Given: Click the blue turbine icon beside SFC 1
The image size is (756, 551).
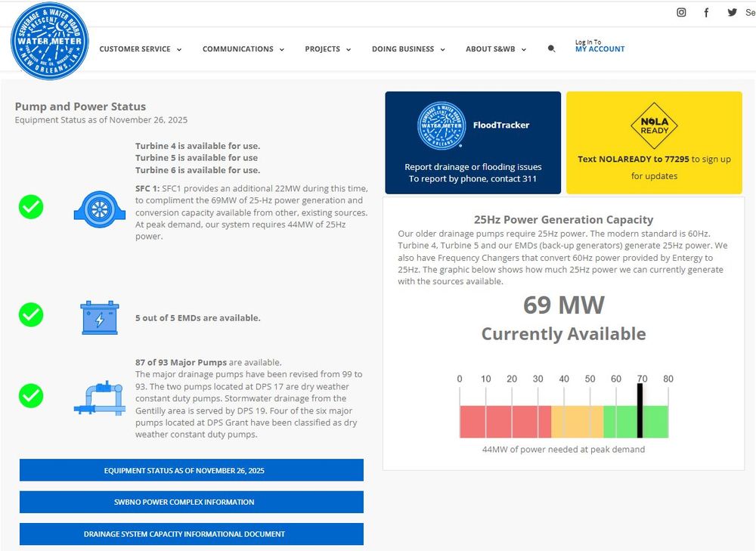Looking at the screenshot, I should point(99,209).
